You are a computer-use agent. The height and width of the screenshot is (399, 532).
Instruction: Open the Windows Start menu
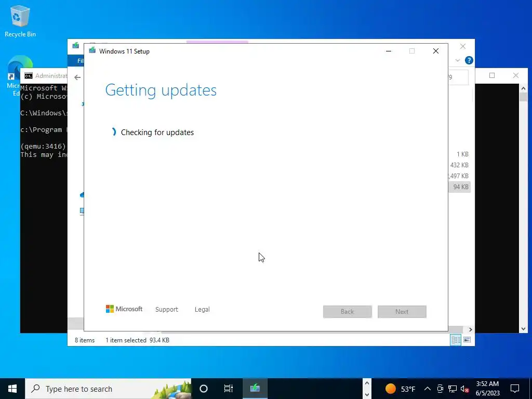pos(12,389)
